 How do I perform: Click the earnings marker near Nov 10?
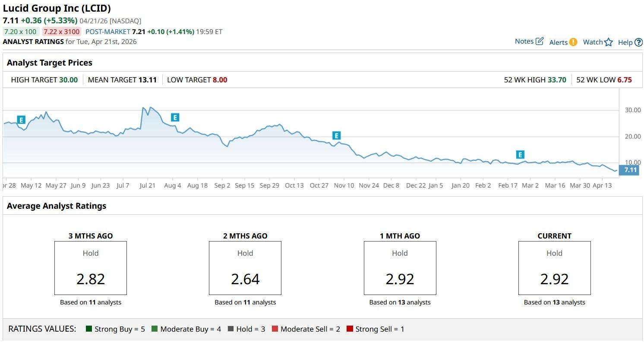pyautogui.click(x=337, y=136)
